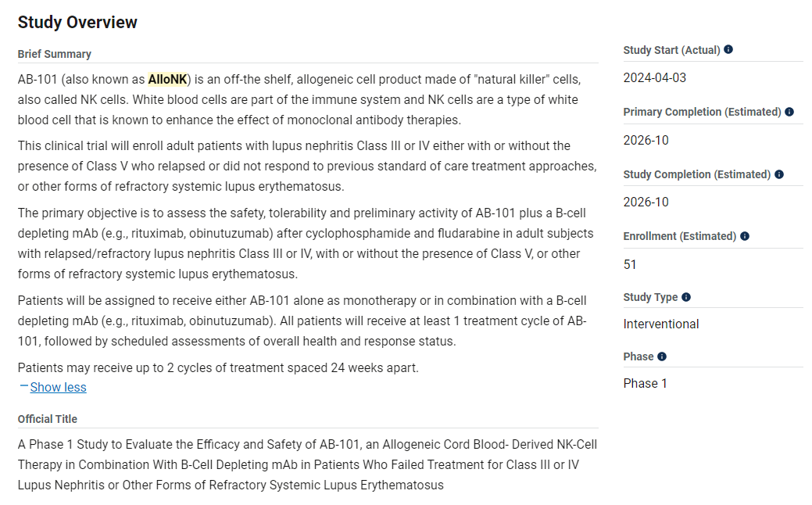Click info icon beside Study Start (Actual)
This screenshot has height=505, width=812.
[x=728, y=49]
